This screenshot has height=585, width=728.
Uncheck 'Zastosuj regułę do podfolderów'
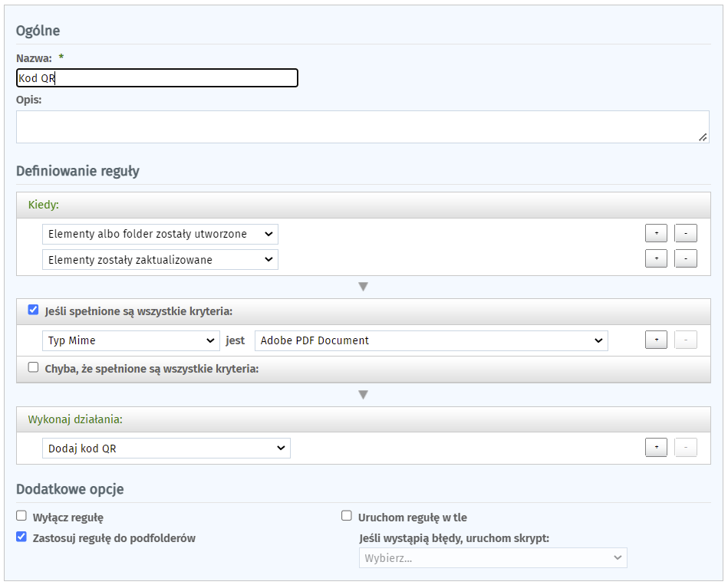(x=21, y=537)
